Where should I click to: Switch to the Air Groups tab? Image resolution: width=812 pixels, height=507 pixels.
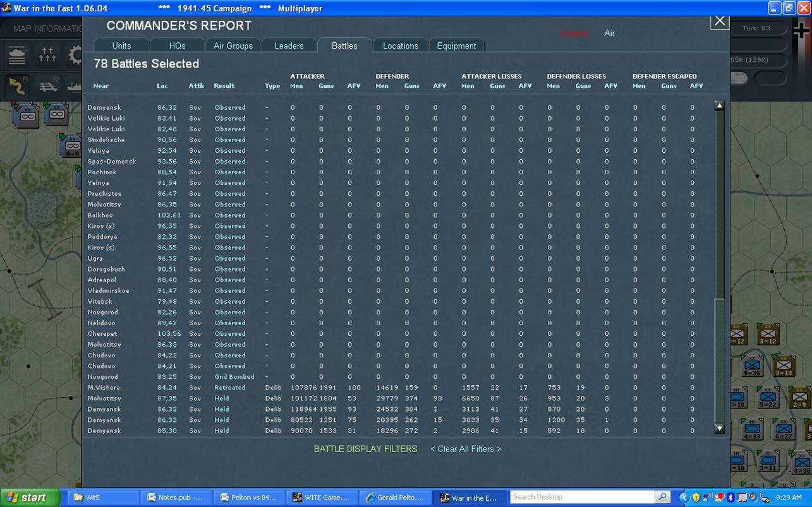point(233,45)
